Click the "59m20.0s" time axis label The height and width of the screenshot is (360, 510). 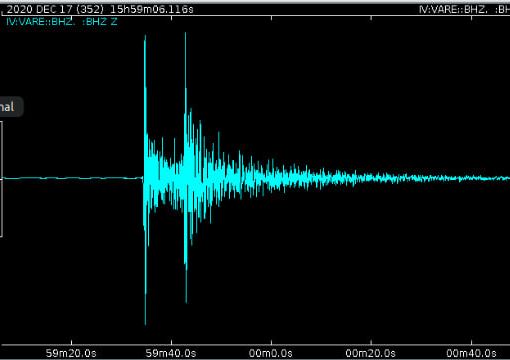[x=71, y=353]
